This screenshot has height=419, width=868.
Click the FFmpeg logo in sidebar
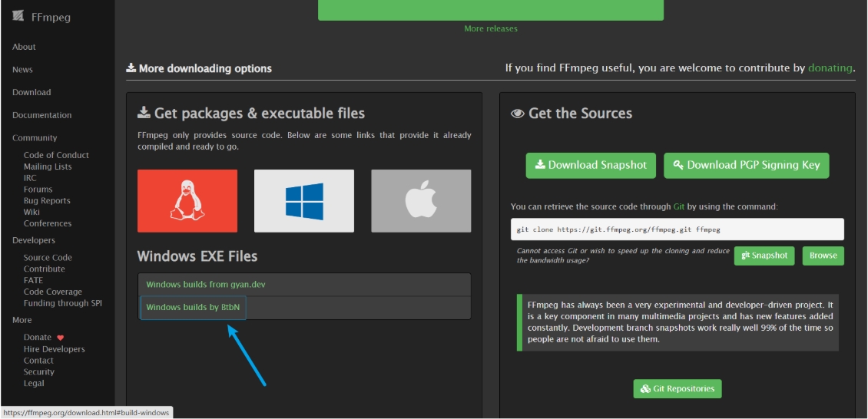pos(18,17)
